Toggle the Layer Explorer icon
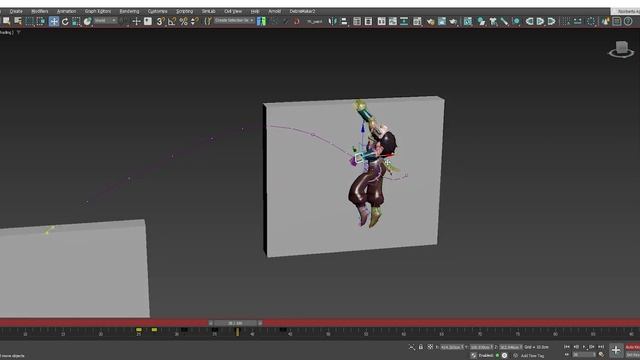The width and height of the screenshot is (640, 360). [x=368, y=21]
